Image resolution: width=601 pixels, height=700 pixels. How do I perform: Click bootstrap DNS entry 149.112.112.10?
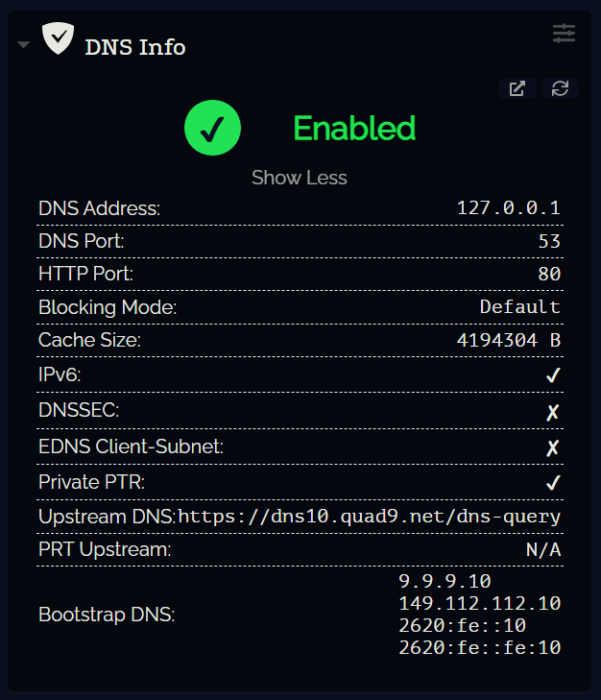tap(479, 603)
